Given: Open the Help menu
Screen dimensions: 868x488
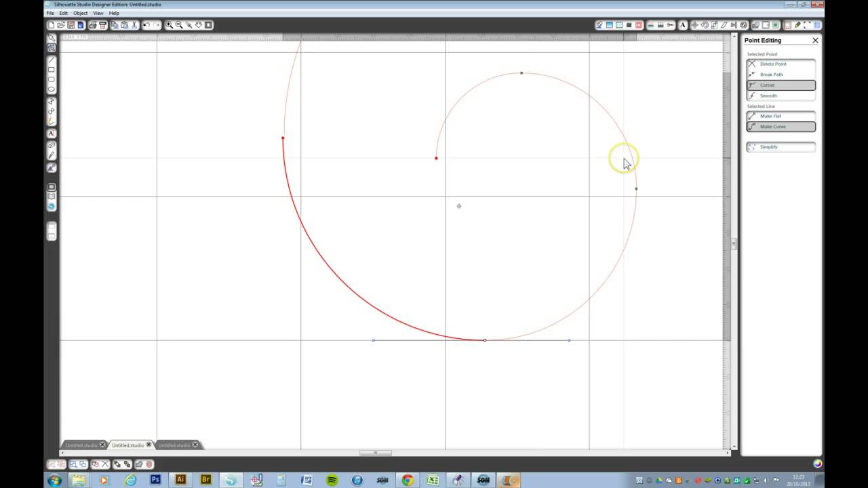Looking at the screenshot, I should tap(114, 13).
